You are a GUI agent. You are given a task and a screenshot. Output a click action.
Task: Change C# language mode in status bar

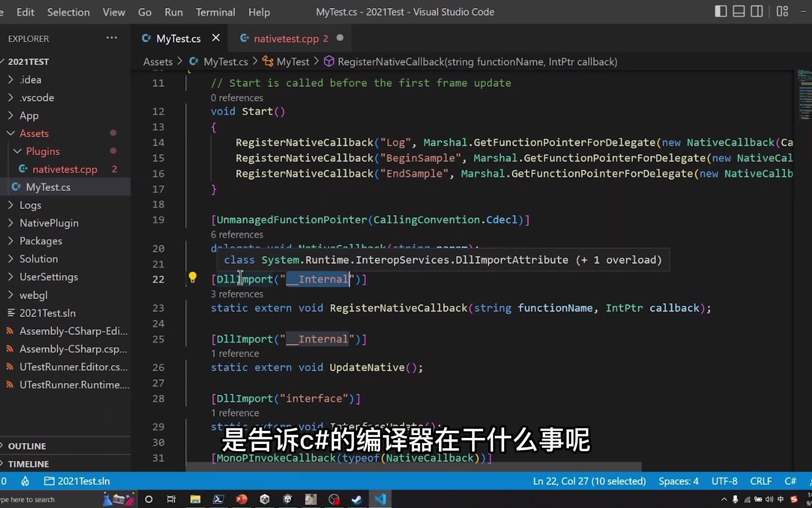click(790, 481)
